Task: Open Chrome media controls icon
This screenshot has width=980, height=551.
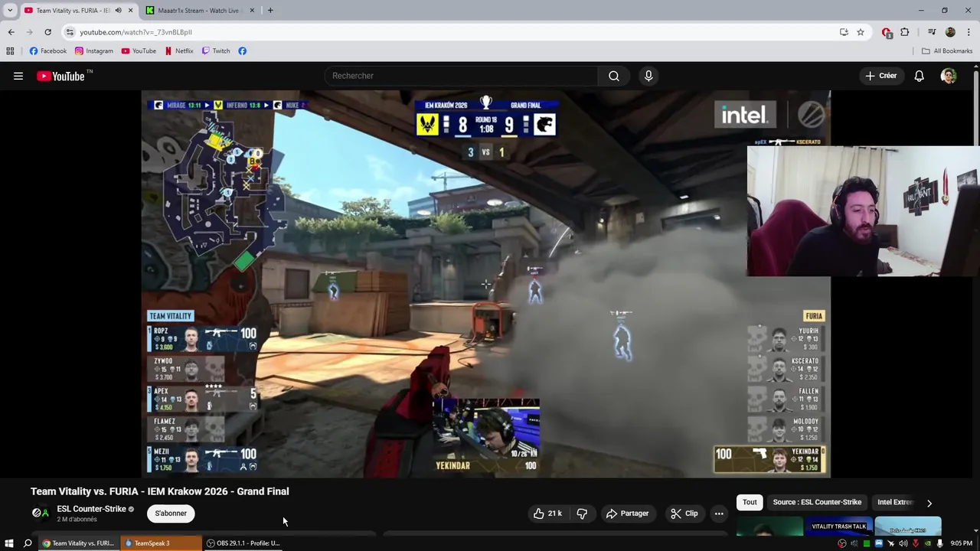Action: tap(932, 32)
